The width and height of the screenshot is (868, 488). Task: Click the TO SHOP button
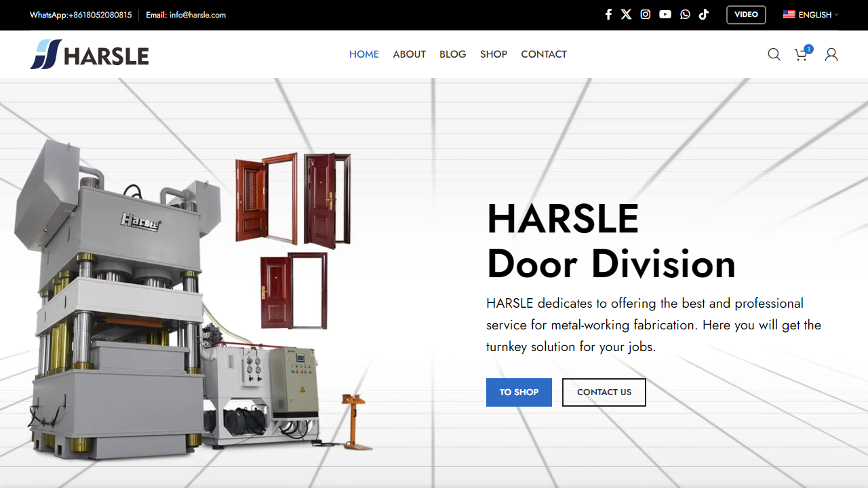(519, 392)
